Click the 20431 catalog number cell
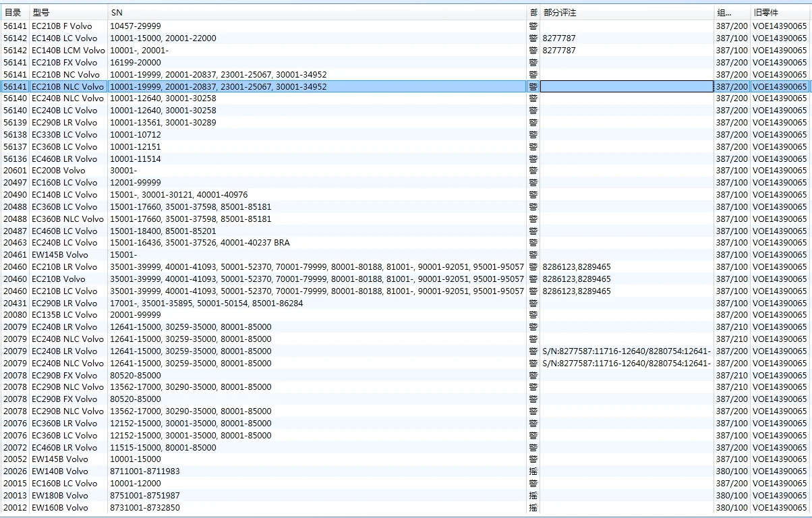Image resolution: width=812 pixels, height=518 pixels. tap(15, 304)
